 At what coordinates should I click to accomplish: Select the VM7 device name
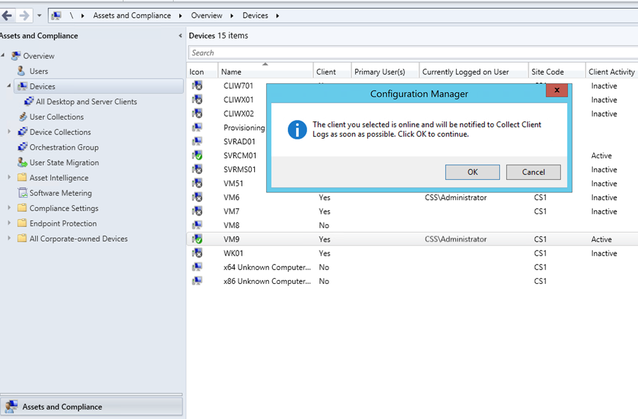(232, 212)
